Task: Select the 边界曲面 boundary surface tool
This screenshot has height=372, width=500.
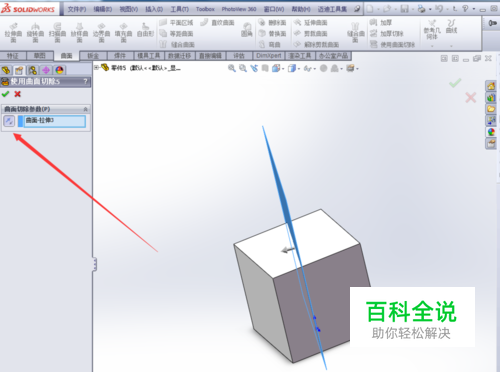Action: click(101, 32)
